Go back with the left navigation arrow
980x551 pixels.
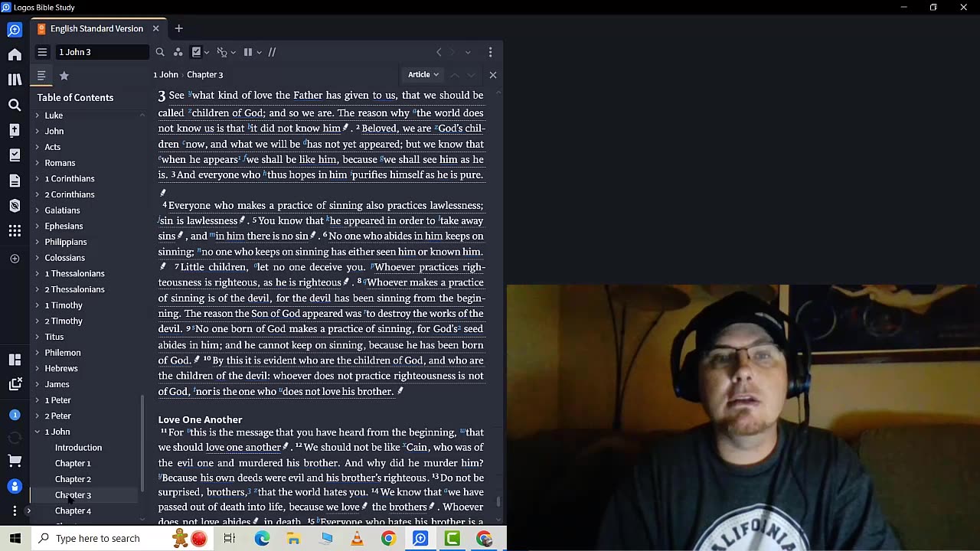(x=439, y=52)
